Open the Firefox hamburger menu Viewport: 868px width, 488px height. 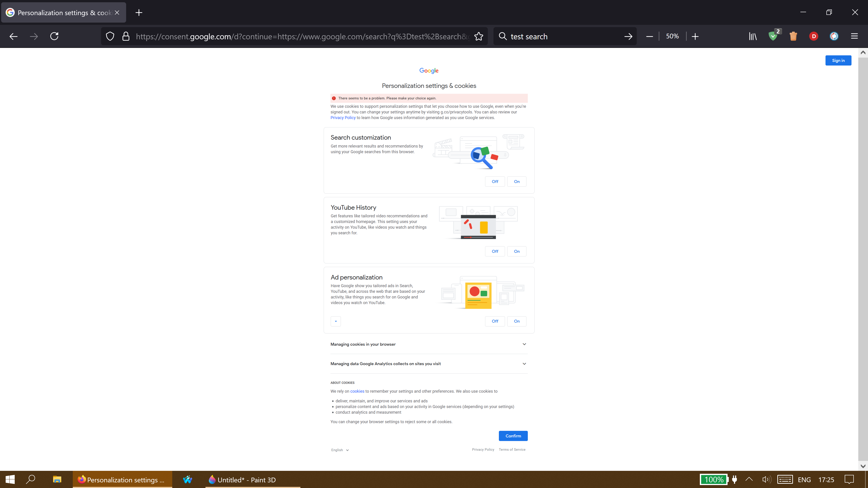(854, 36)
